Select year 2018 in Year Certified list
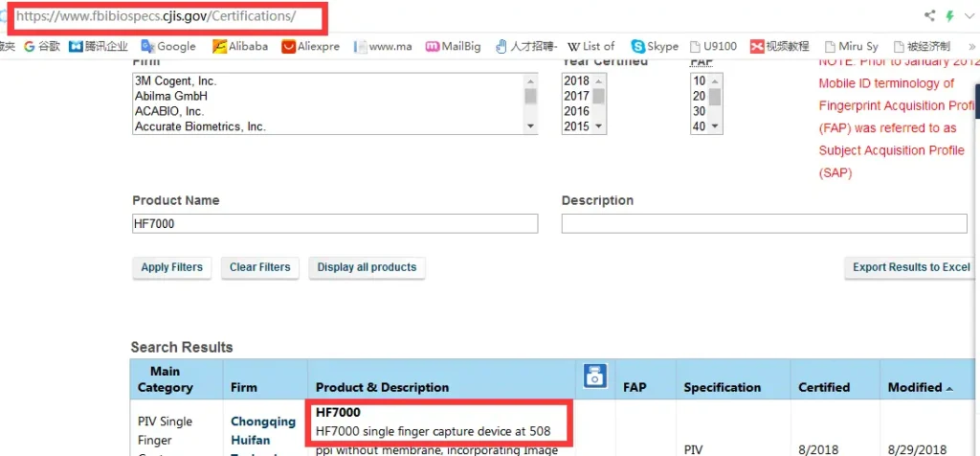Viewport: 980px width, 456px height. tap(576, 81)
